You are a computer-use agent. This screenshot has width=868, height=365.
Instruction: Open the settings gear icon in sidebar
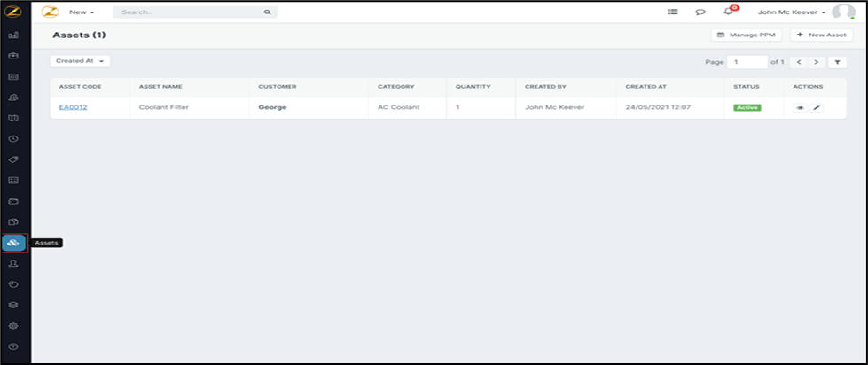tap(14, 326)
